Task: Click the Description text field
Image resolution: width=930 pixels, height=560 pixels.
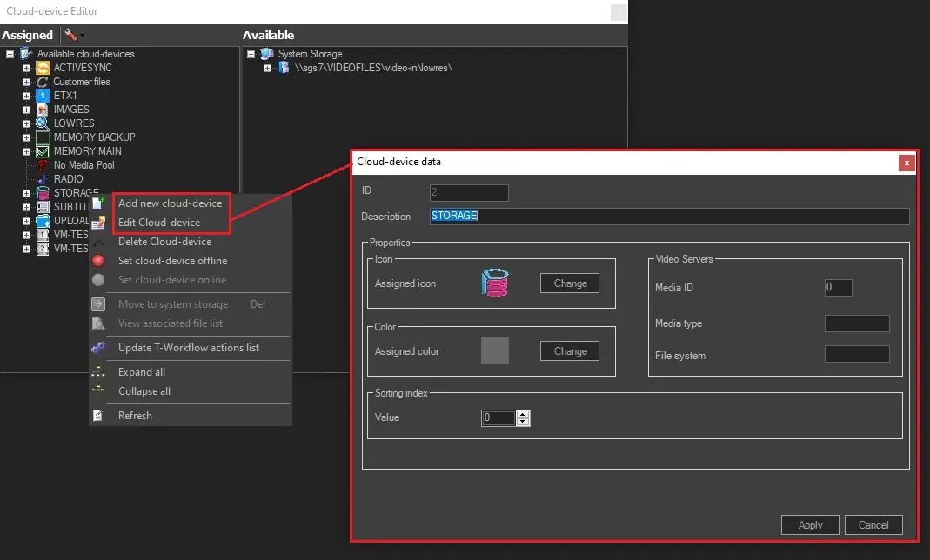Action: (x=668, y=216)
